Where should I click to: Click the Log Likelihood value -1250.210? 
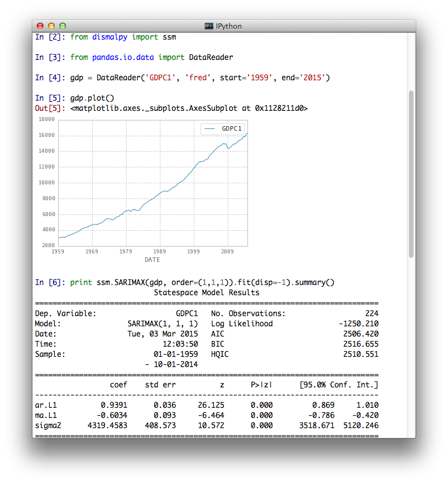359,324
